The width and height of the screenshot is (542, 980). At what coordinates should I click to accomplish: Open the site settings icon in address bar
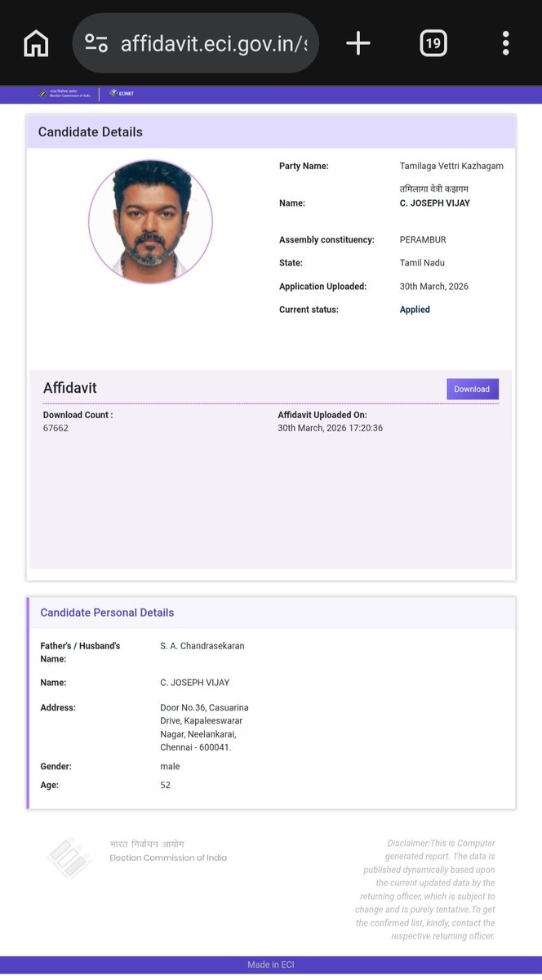point(96,43)
